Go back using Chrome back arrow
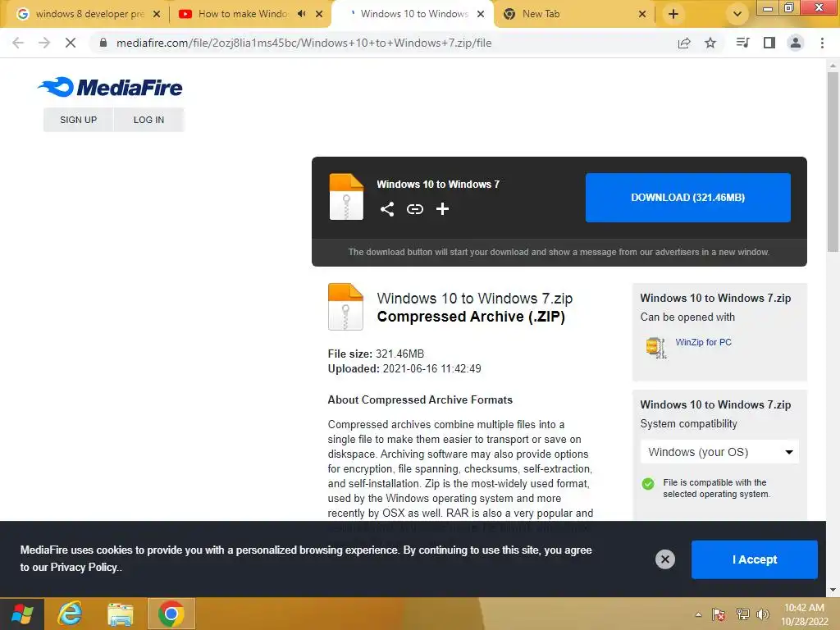Screen dimensions: 840x630 pos(18,43)
